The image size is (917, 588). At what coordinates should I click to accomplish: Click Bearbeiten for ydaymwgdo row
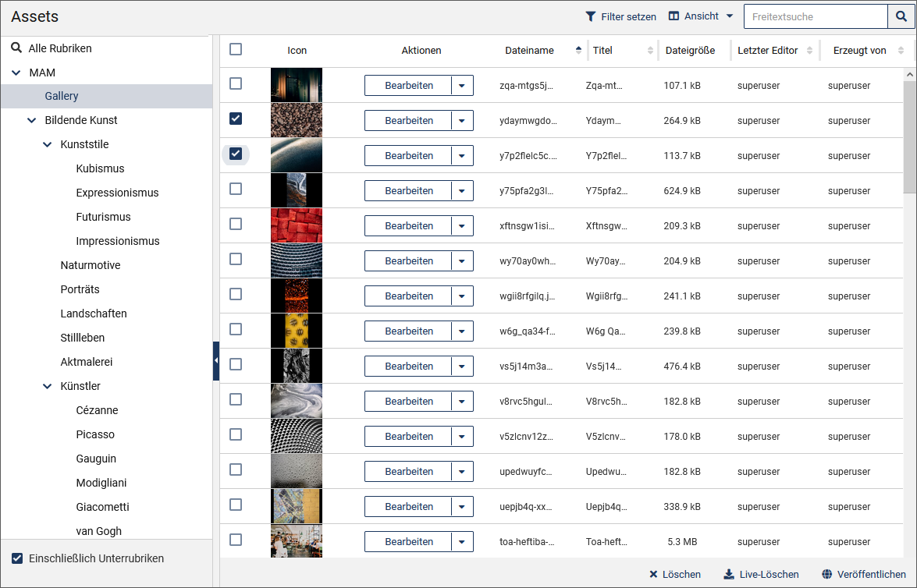pos(408,120)
